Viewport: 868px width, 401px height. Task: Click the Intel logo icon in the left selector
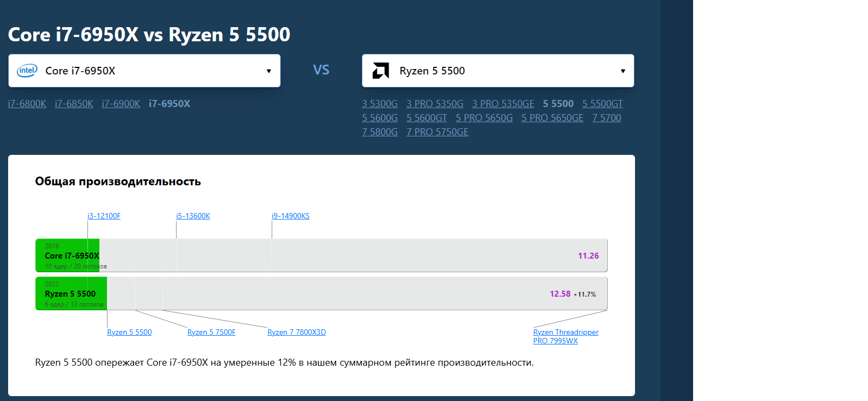(27, 71)
